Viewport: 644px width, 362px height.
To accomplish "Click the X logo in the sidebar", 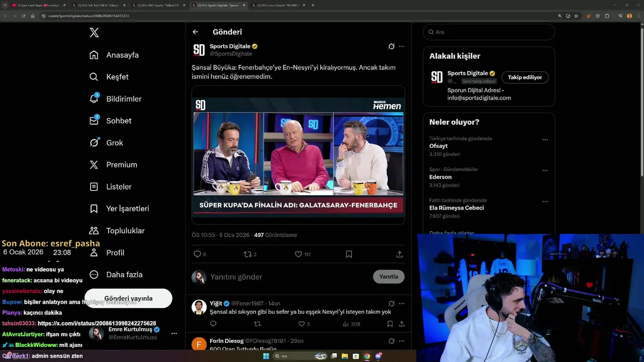I will [94, 33].
